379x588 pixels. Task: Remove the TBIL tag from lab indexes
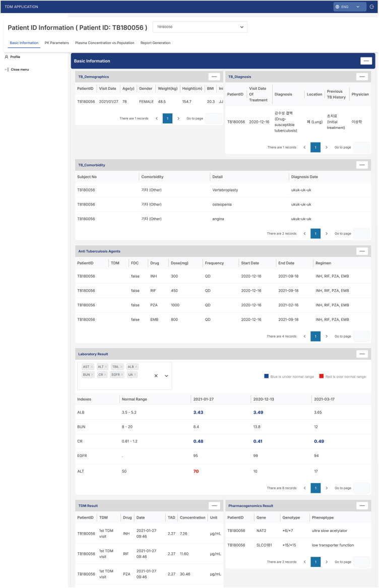coord(121,367)
